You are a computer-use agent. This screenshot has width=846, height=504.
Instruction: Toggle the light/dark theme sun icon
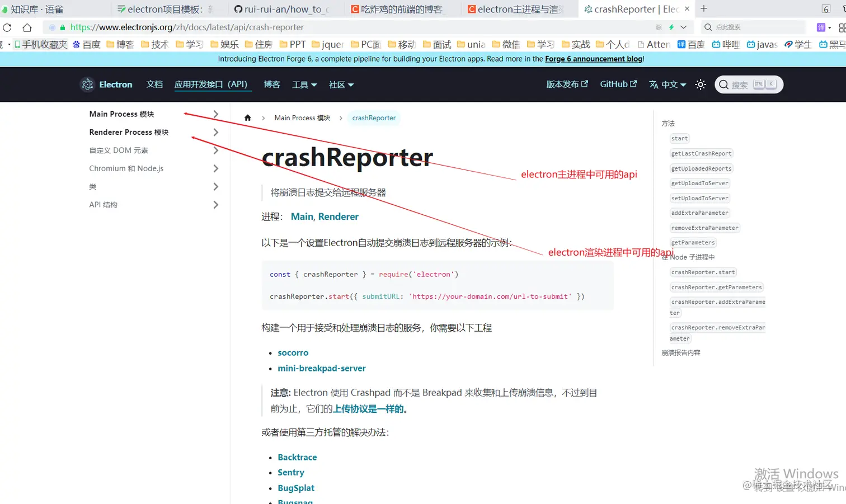pos(701,84)
